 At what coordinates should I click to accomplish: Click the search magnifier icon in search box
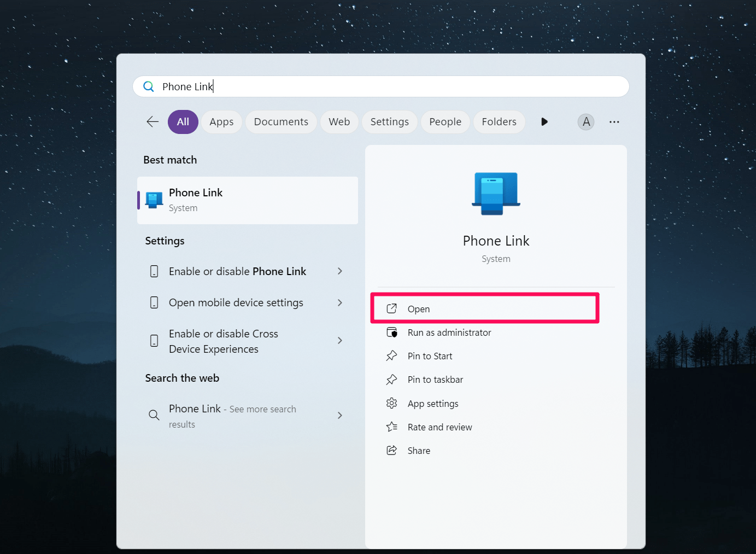click(149, 86)
